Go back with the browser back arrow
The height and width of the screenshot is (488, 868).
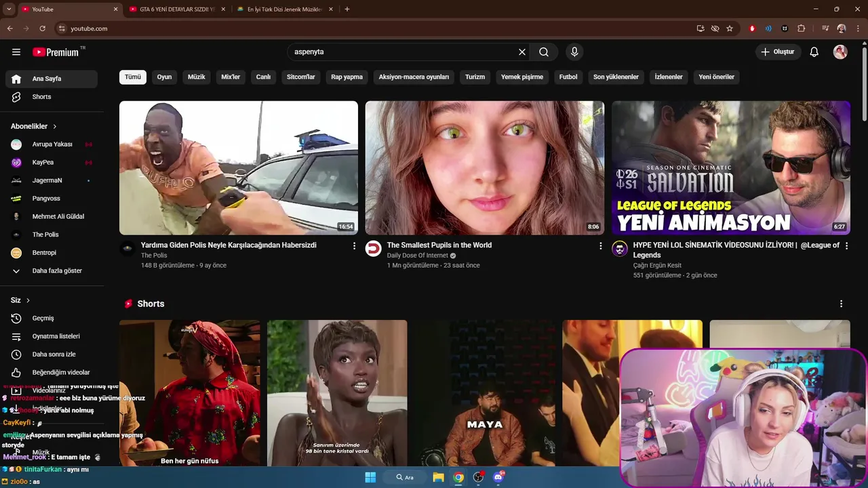[10, 28]
